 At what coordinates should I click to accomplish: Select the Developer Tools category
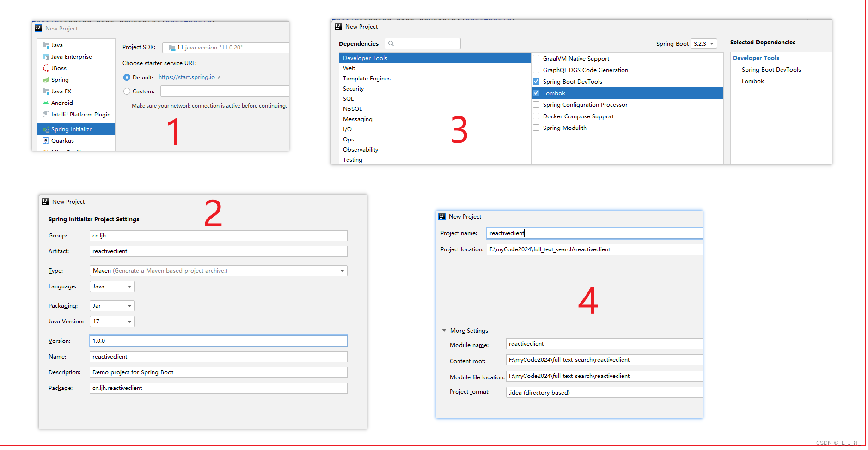[435, 58]
